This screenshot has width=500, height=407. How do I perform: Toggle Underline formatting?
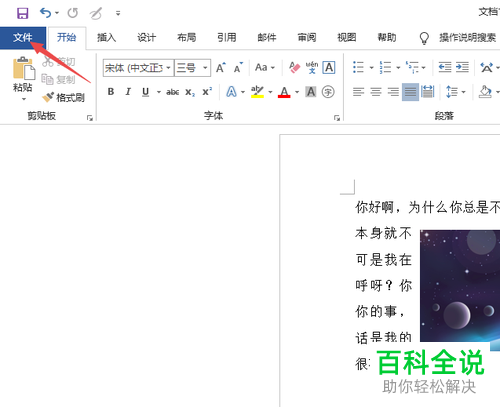tap(145, 92)
